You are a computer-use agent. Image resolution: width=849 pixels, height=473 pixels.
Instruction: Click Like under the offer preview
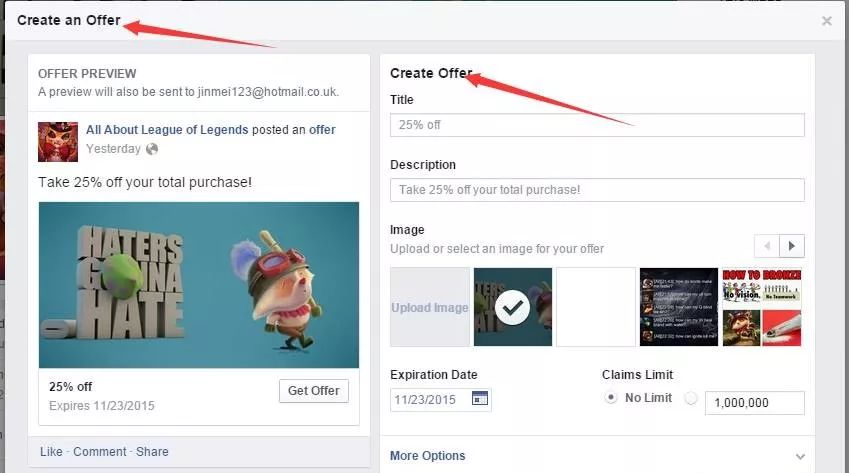tap(51, 452)
